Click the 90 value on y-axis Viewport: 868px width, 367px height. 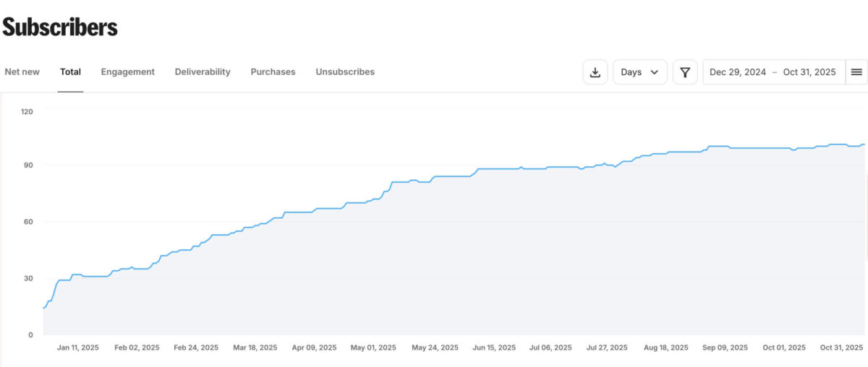(x=27, y=165)
